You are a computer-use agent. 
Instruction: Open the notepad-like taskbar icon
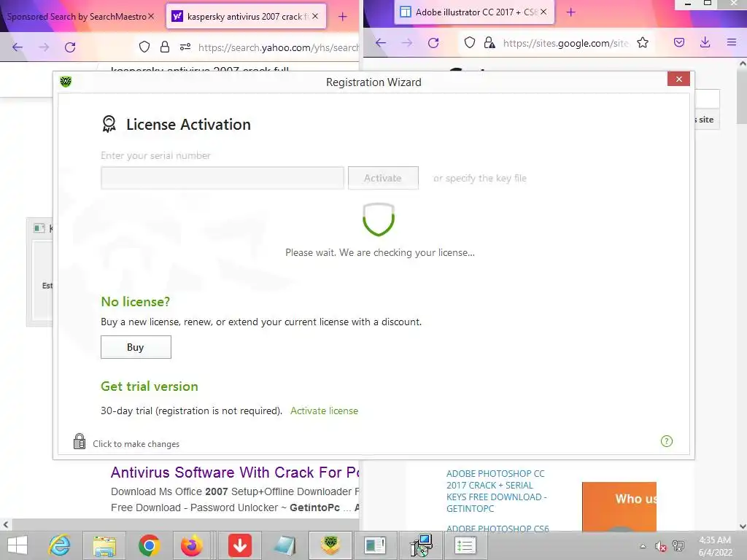pyautogui.click(x=285, y=545)
